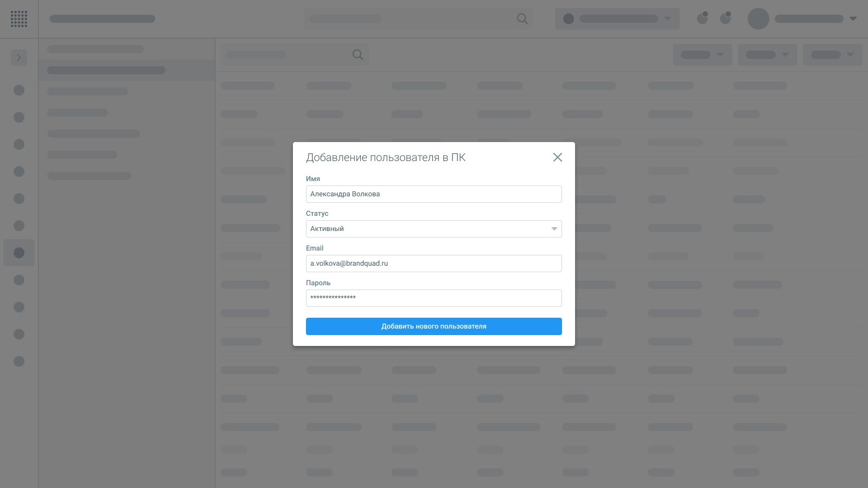868x488 pixels.
Task: Click the first sidebar circle icon
Action: click(19, 90)
